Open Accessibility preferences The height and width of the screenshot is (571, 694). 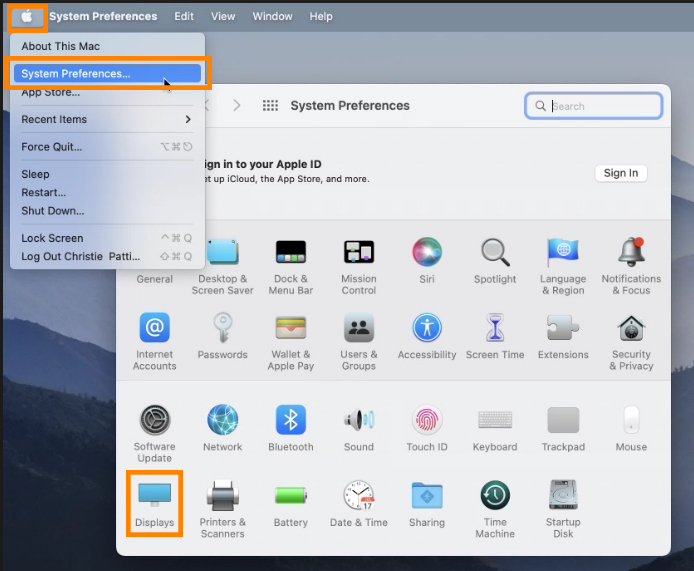click(427, 336)
